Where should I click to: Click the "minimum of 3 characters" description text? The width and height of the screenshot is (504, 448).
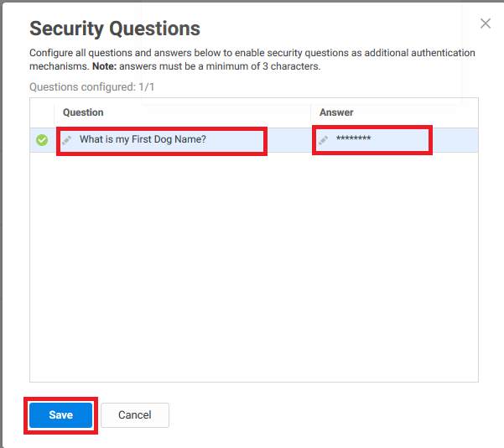tap(263, 66)
